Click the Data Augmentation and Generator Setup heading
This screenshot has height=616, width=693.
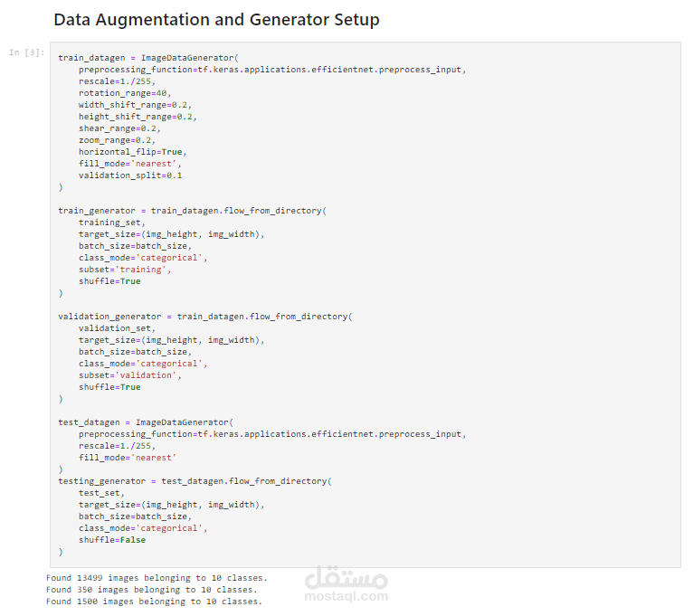coord(216,19)
